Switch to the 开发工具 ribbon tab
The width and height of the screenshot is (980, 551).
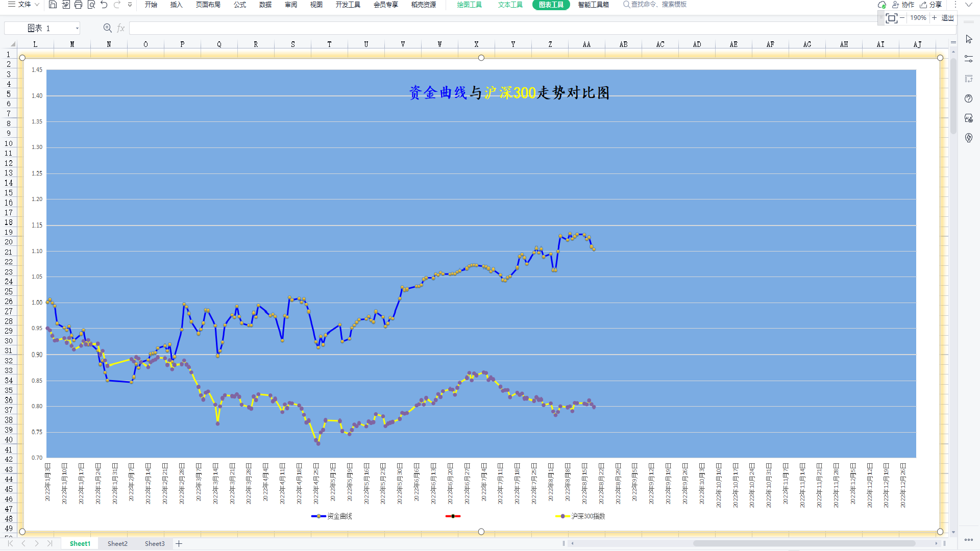tap(348, 5)
